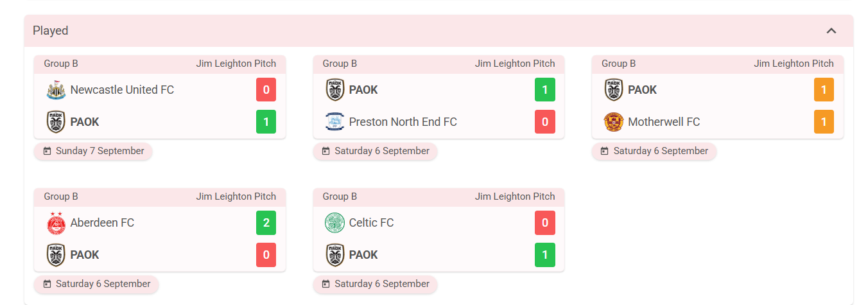This screenshot has height=305, width=868.
Task: Click the Preston North End FC crest
Action: (x=335, y=122)
